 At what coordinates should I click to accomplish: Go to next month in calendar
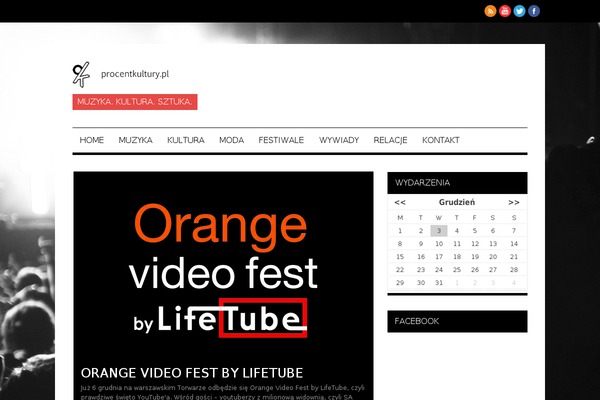514,202
